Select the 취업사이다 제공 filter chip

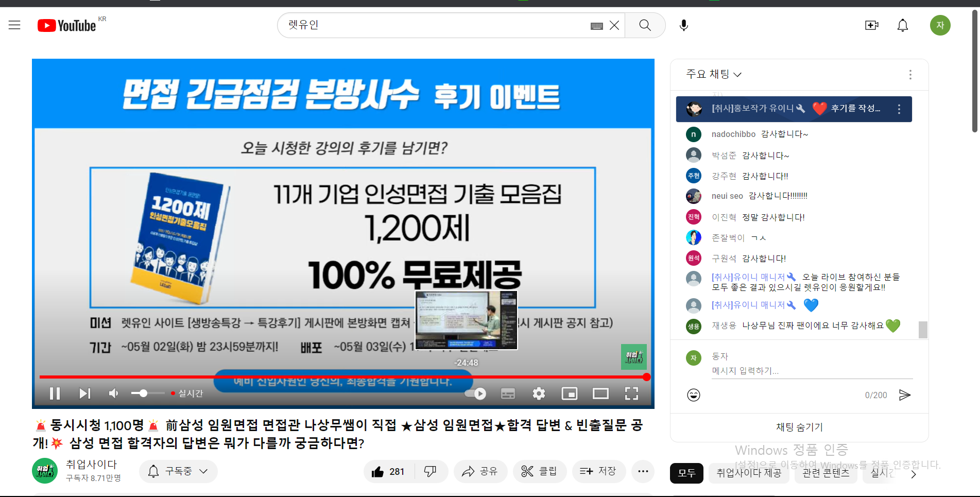pos(749,473)
